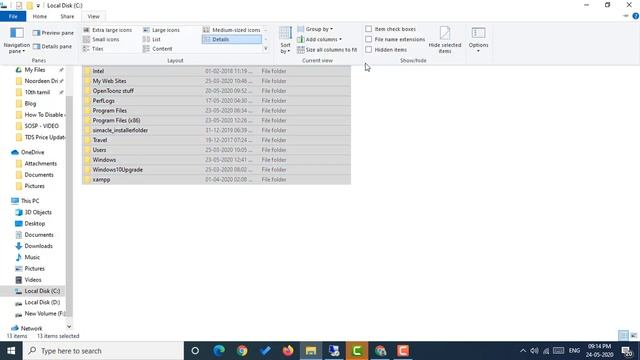This screenshot has width=640, height=360.
Task: Open 10th tamil pinned folder
Action: [37, 92]
